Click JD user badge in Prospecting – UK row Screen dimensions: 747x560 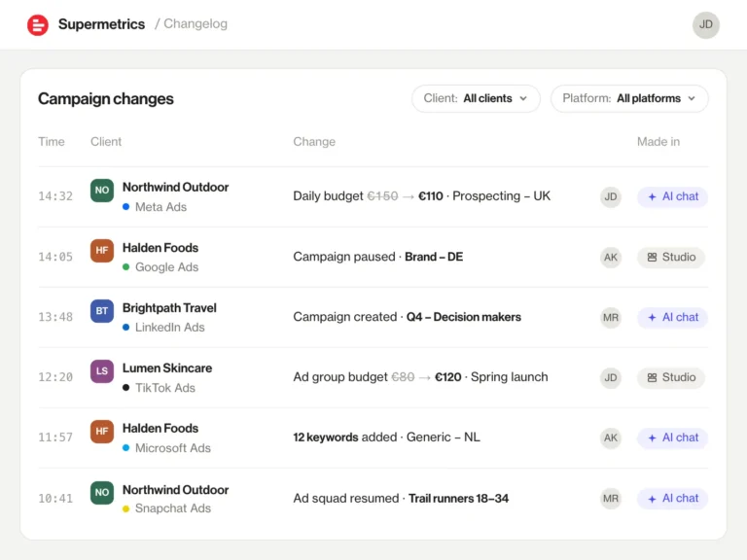click(x=610, y=196)
